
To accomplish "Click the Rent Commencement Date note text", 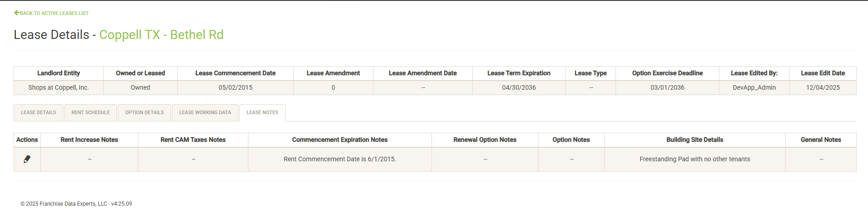I will pos(339,159).
